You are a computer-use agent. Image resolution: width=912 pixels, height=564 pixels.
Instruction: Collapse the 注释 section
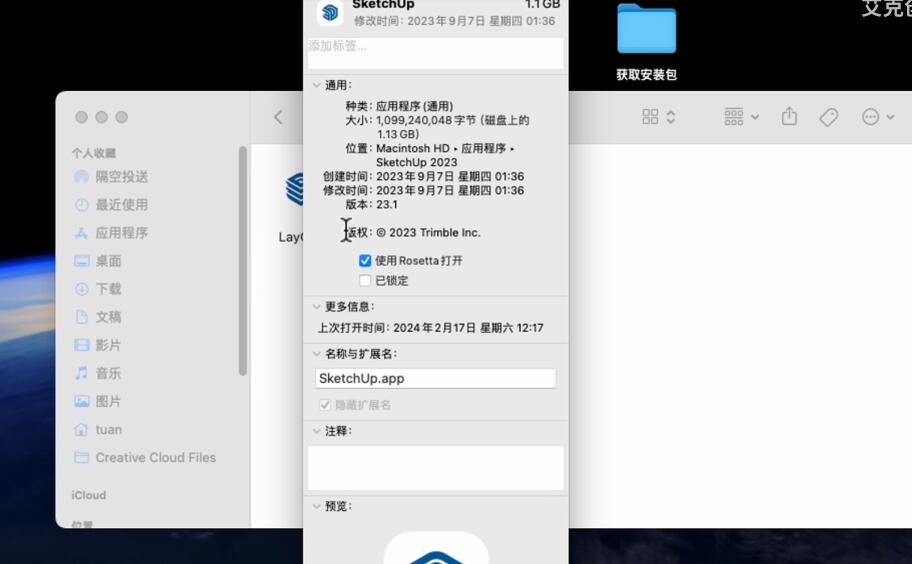316,431
